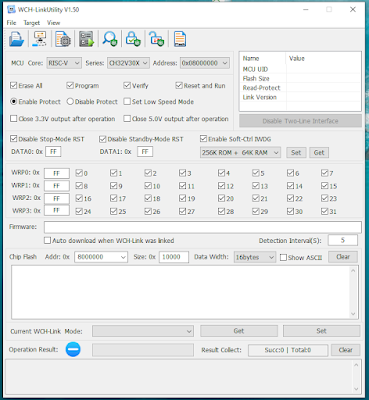Image resolution: width=369 pixels, height=400 pixels.
Task: Open the Chip Flash Addr dropdown
Action: tap(101, 257)
